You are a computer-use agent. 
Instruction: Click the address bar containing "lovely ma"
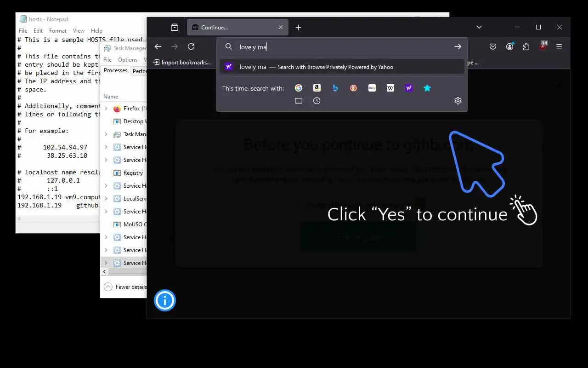tap(342, 47)
